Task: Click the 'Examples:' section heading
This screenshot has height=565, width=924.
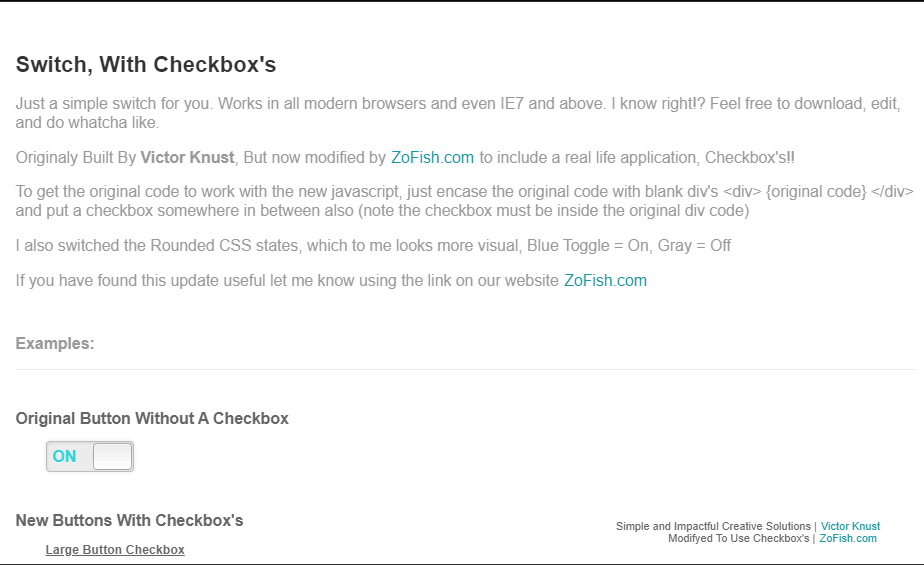Action: pos(55,343)
